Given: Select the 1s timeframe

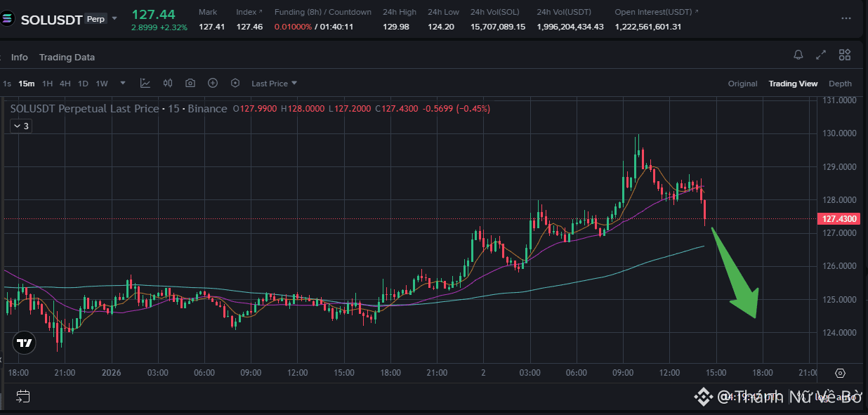Looking at the screenshot, I should point(7,84).
